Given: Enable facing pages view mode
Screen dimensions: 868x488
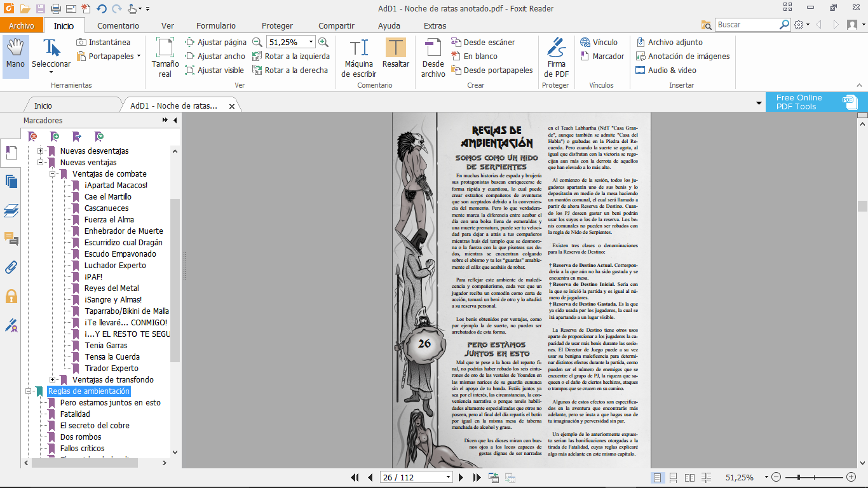Looking at the screenshot, I should [x=690, y=477].
